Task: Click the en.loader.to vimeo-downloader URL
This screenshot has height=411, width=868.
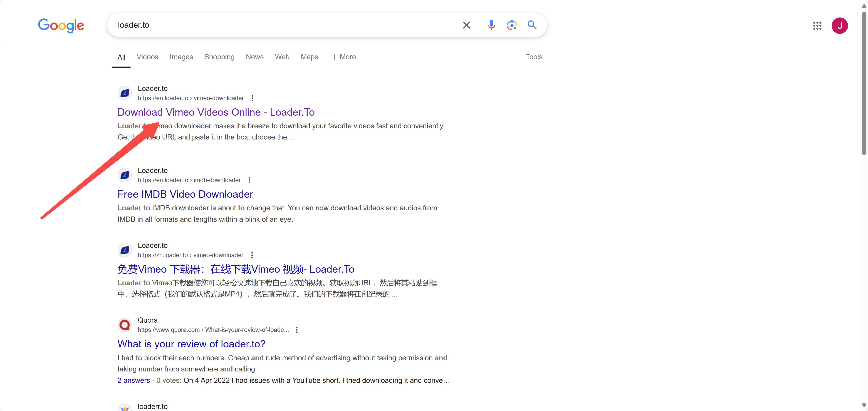Action: coord(191,98)
